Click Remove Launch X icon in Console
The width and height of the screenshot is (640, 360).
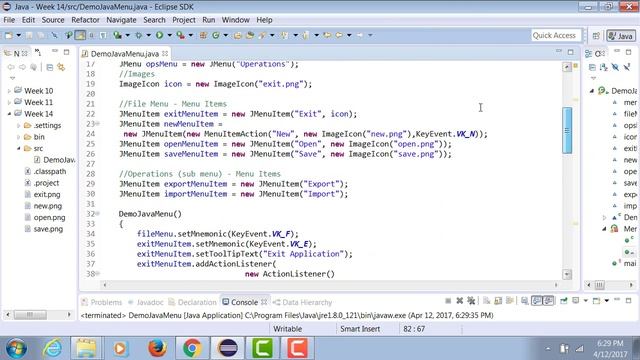point(460,301)
